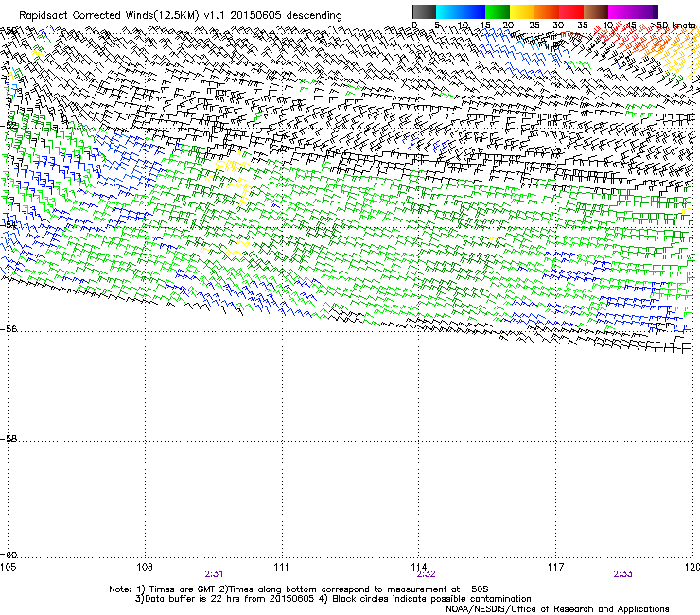Click the '117' longitude axis label
700x615 pixels.
(x=555, y=567)
